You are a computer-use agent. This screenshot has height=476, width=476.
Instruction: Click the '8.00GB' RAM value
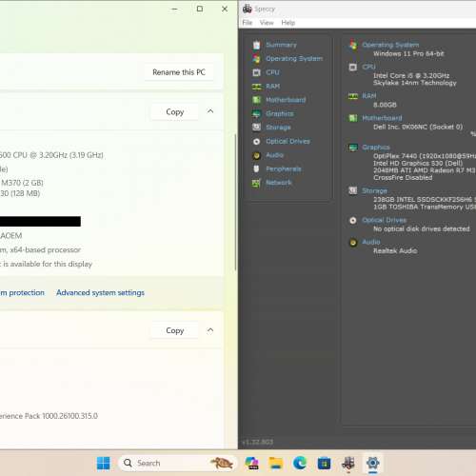click(385, 105)
